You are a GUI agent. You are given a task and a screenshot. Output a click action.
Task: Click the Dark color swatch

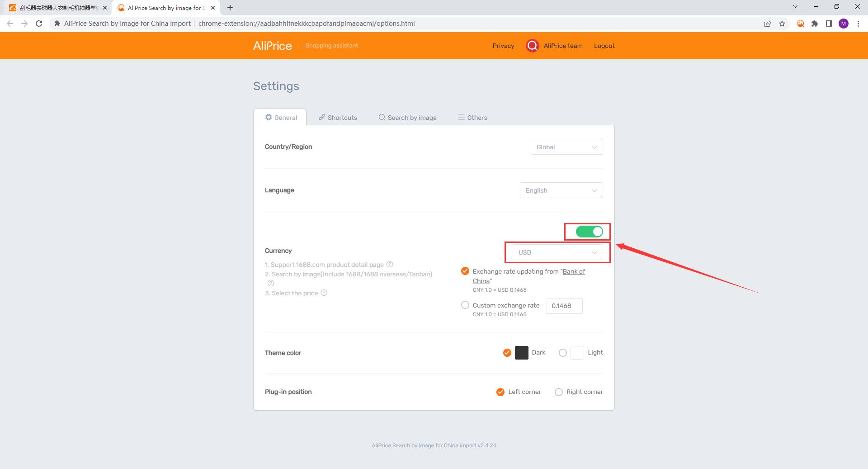(521, 353)
